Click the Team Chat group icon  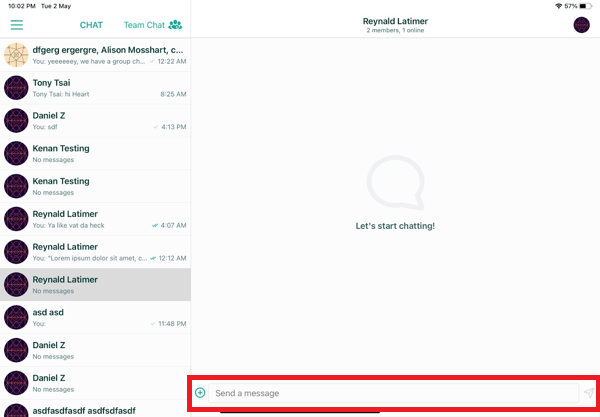point(176,25)
